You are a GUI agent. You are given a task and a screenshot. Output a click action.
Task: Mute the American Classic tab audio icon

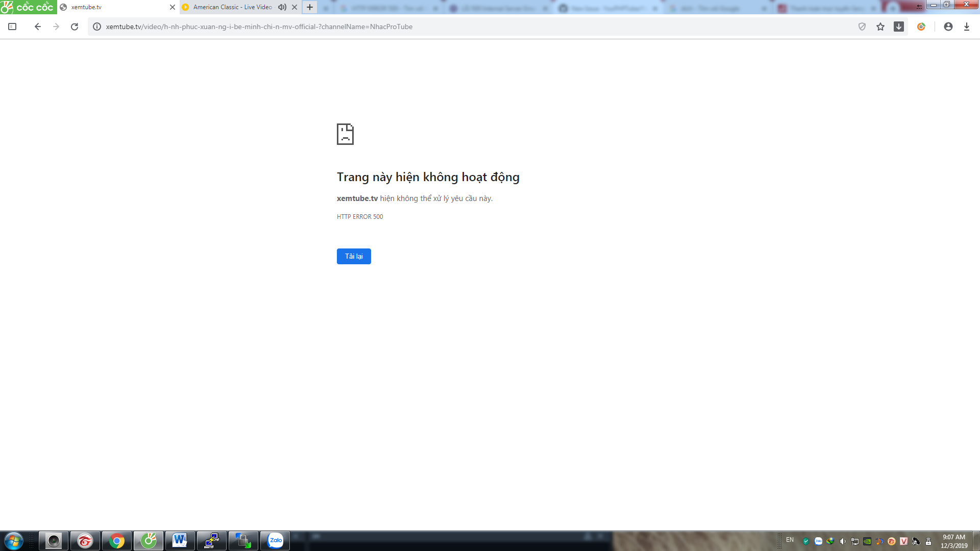(282, 7)
